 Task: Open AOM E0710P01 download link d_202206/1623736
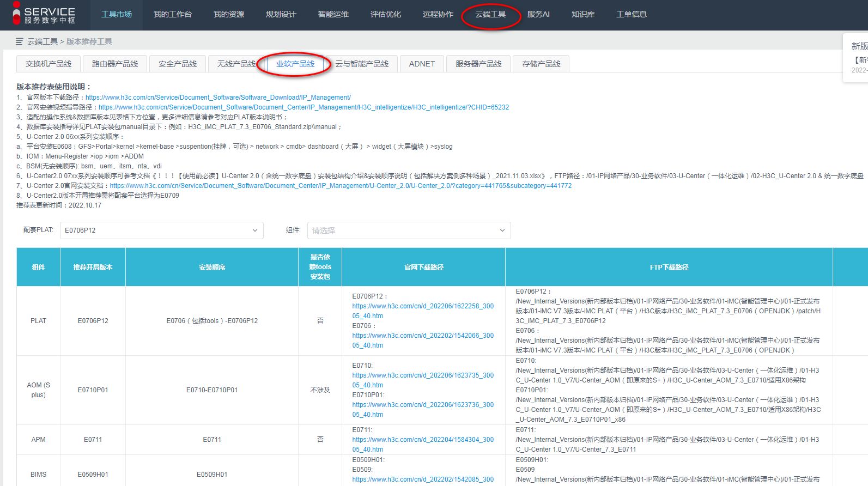click(x=423, y=410)
